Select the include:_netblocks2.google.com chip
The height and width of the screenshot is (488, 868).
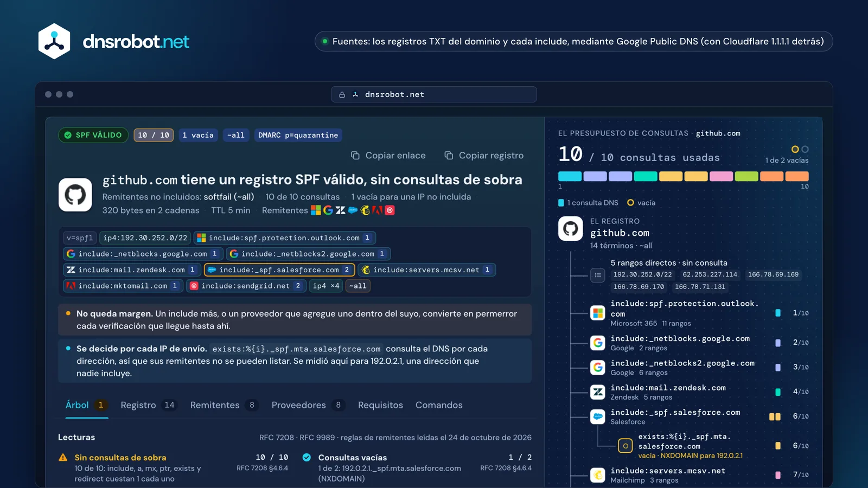point(308,254)
